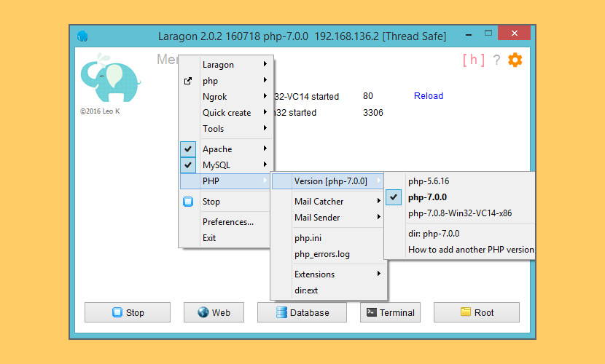
Task: Open the highlighted PHP menu entry
Action: pyautogui.click(x=225, y=181)
